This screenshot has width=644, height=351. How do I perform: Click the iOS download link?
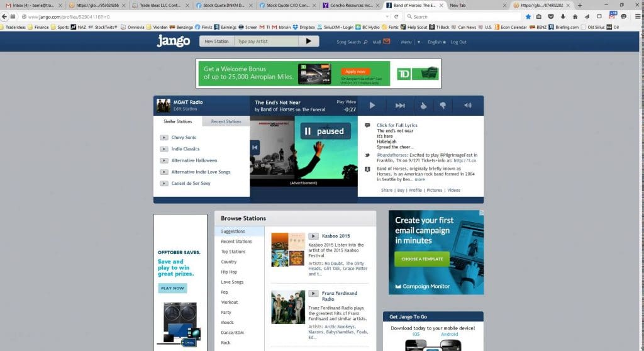416,334
